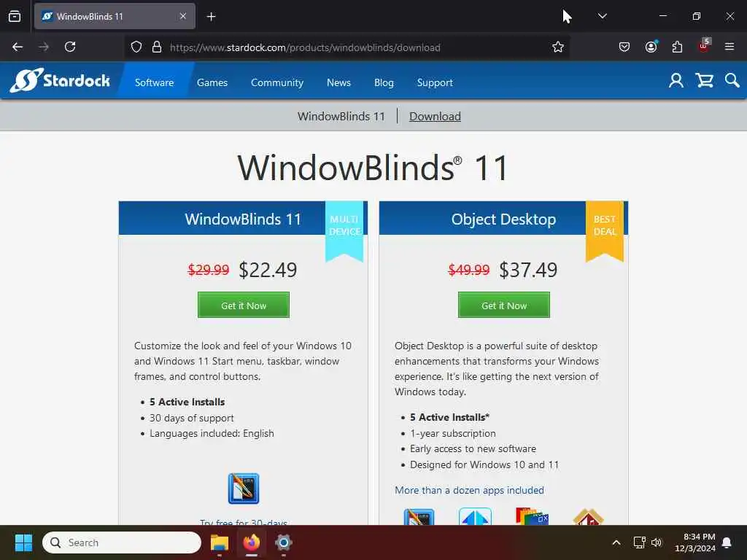Viewport: 747px width, 560px height.
Task: Reload the page with the refresh icon
Action: click(x=70, y=47)
